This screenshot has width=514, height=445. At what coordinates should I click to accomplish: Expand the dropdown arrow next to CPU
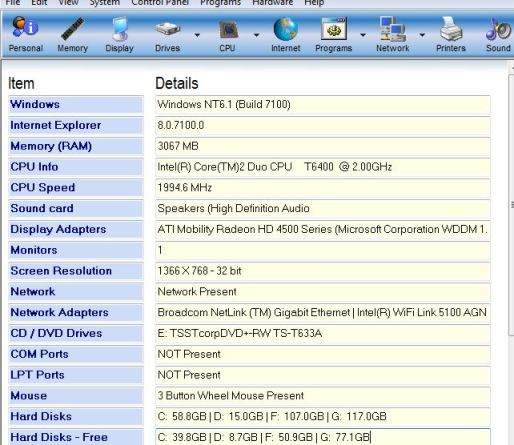point(256,35)
